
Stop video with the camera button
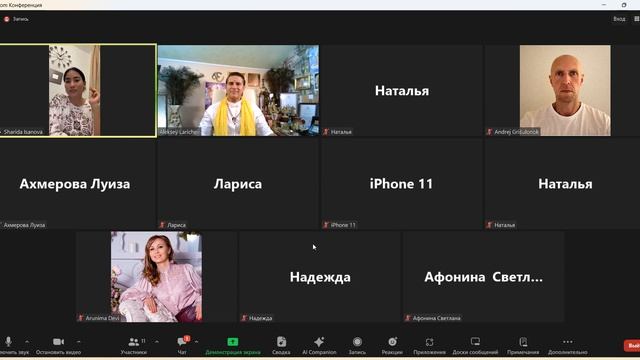58,345
